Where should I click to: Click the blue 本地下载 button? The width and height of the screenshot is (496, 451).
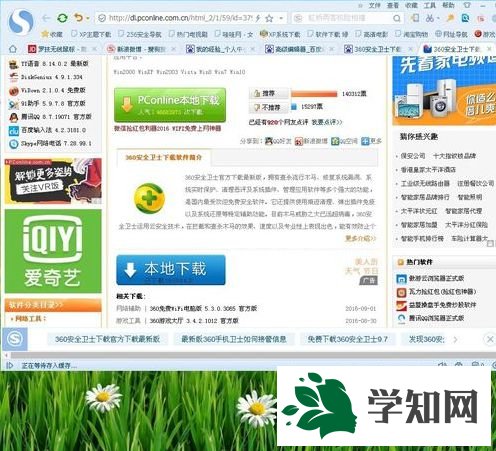click(171, 270)
